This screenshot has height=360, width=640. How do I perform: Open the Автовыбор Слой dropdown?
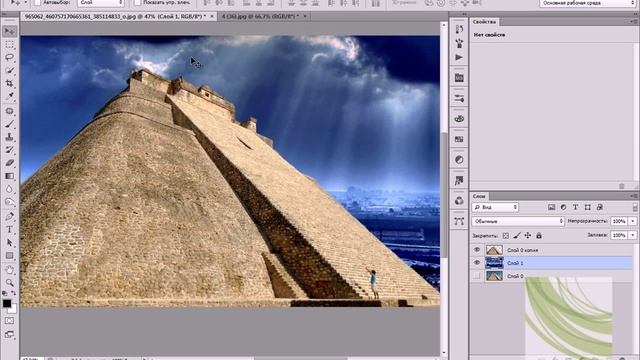coord(101,2)
